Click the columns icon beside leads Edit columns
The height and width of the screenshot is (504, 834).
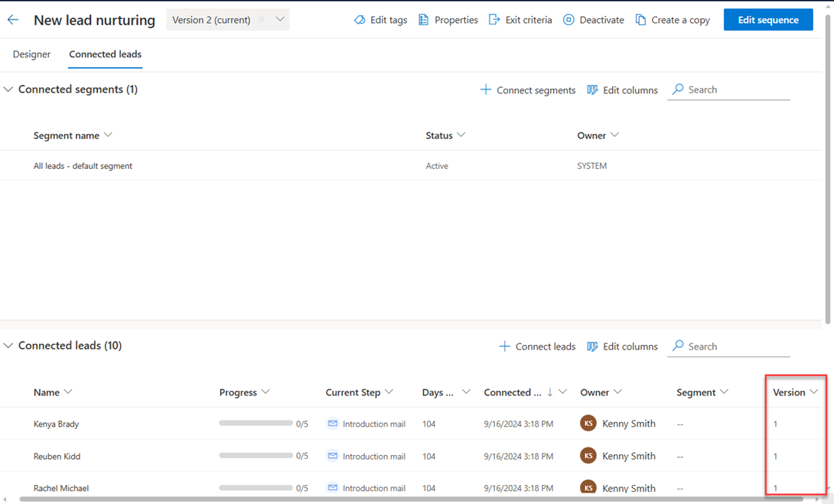pos(592,346)
